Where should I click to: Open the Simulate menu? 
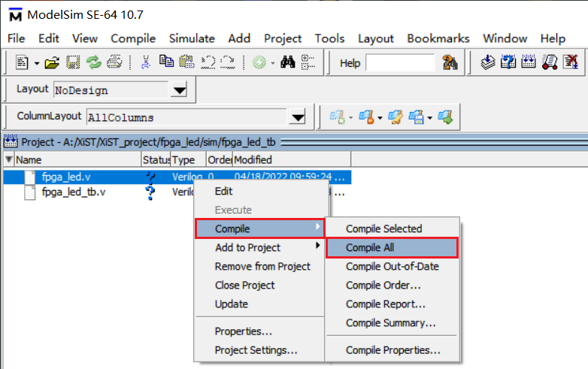click(192, 38)
